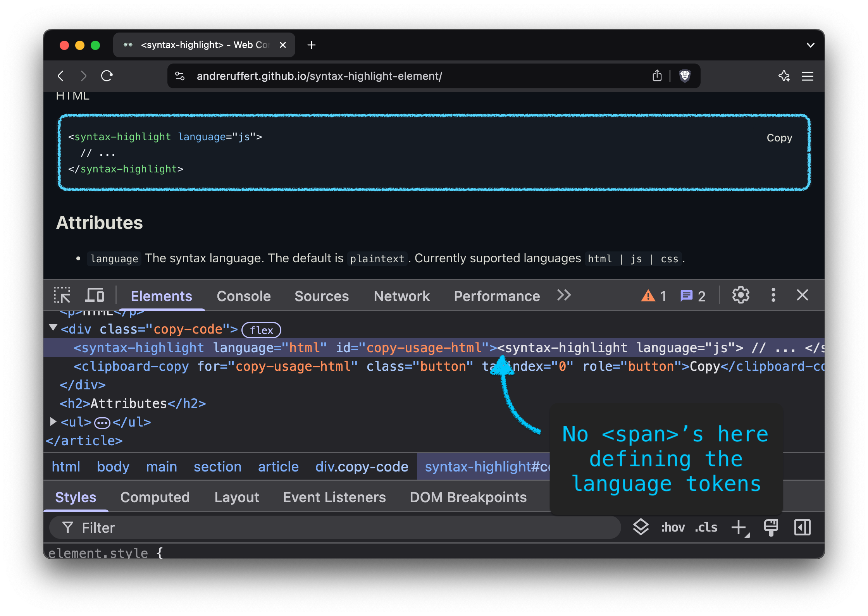Expand the collapsed ul element
868x616 pixels.
pyautogui.click(x=53, y=422)
